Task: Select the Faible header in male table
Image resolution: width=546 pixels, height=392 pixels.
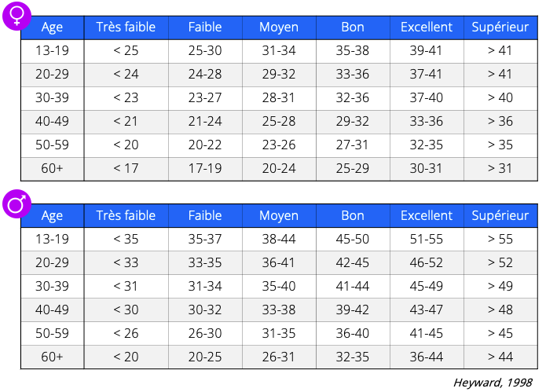Action: [205, 215]
